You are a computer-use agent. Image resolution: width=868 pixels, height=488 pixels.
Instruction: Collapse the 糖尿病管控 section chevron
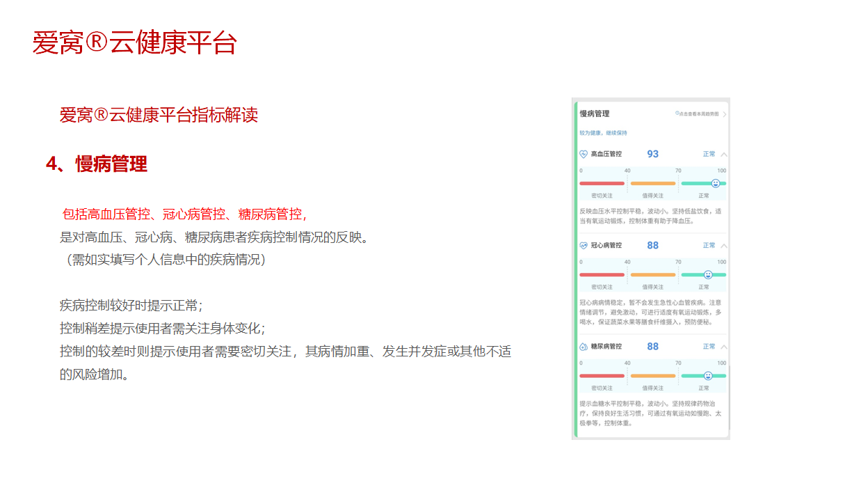pos(724,347)
